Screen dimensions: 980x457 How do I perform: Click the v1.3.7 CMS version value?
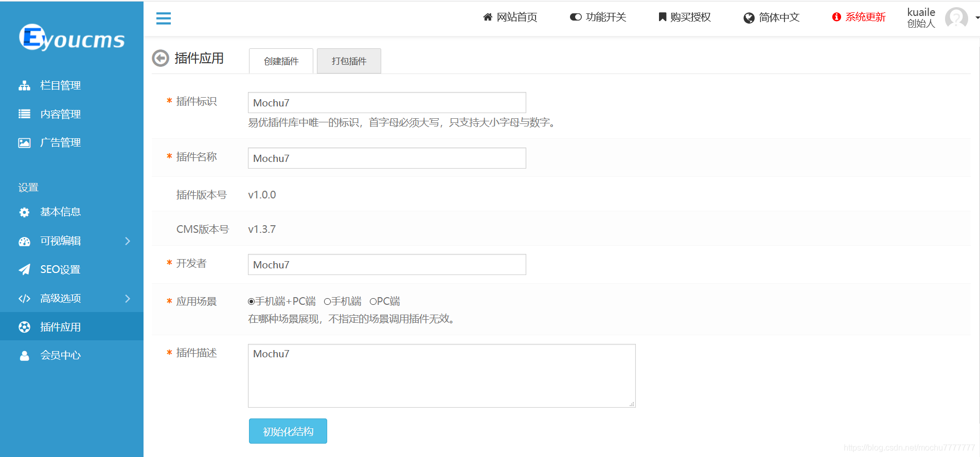click(262, 229)
